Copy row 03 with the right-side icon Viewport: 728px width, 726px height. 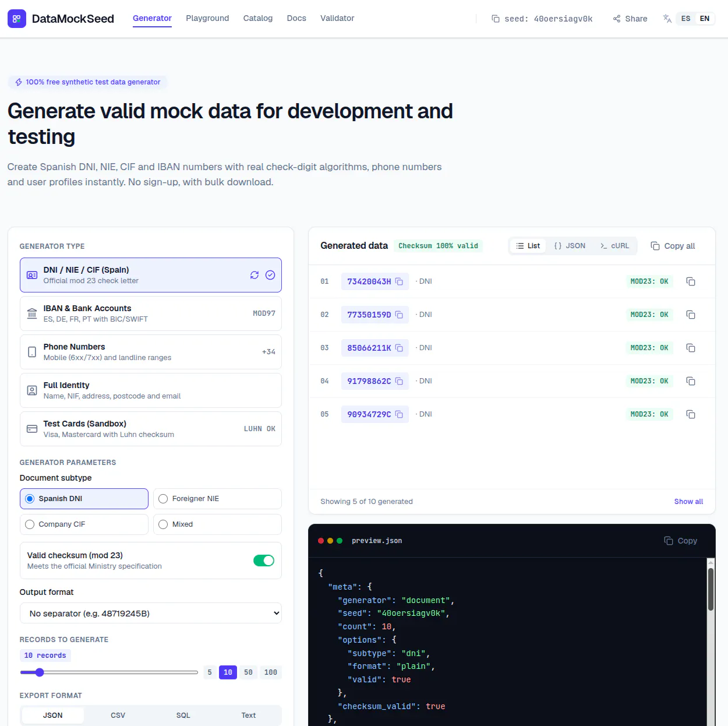tap(691, 348)
